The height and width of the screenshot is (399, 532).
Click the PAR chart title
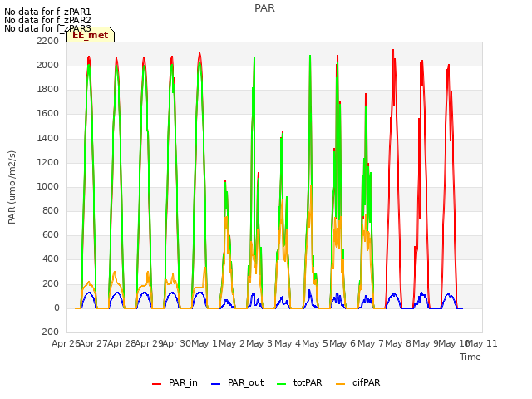[x=264, y=8]
